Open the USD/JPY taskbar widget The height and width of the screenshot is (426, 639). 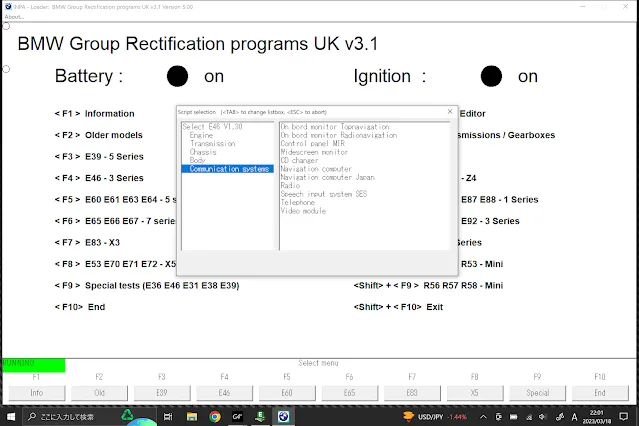click(x=435, y=417)
